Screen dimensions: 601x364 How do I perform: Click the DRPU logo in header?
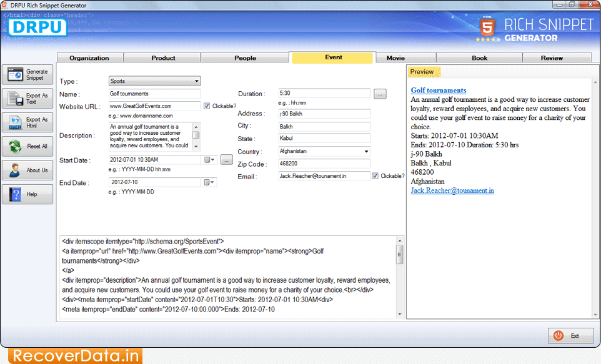(x=37, y=27)
